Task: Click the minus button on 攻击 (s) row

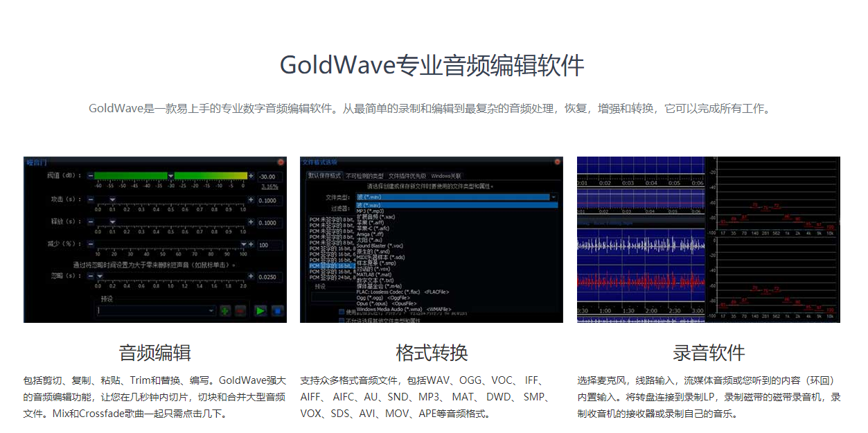Action: coord(90,200)
